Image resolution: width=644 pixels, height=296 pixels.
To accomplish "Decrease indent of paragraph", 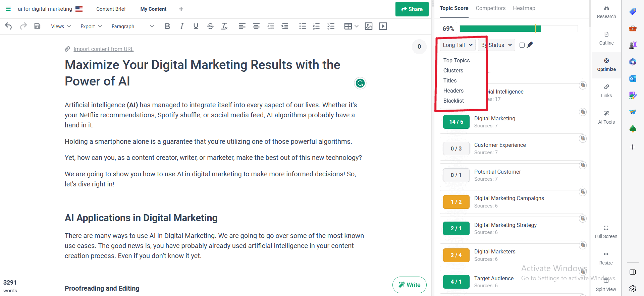I will click(271, 26).
